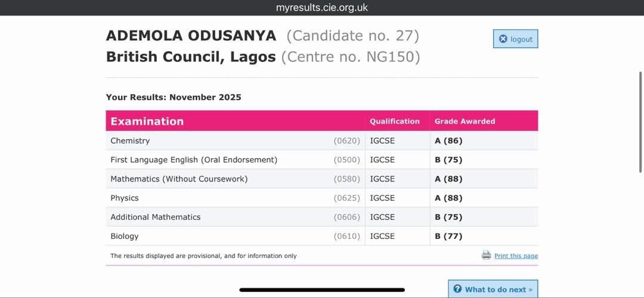Click the Physics syllabus code (0625)

pyautogui.click(x=347, y=198)
